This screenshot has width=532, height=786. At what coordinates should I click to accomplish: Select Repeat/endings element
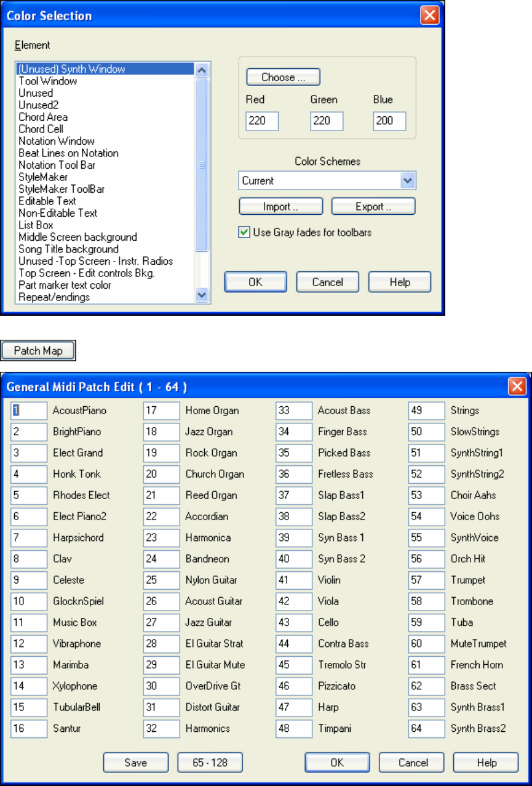[x=105, y=297]
